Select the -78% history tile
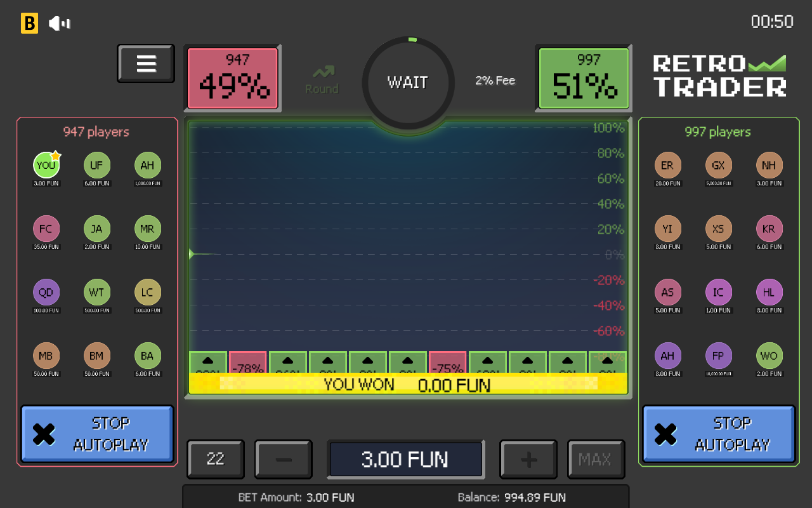Image resolution: width=812 pixels, height=508 pixels. [x=247, y=363]
